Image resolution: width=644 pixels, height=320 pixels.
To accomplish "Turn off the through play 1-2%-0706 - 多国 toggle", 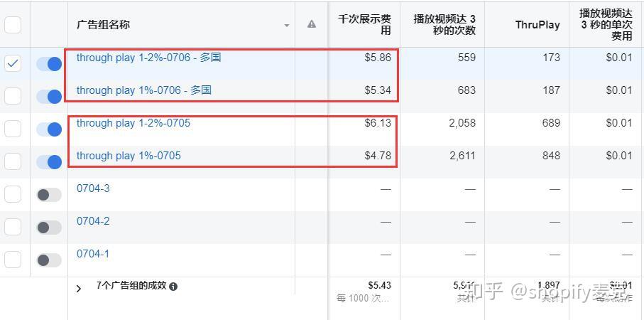I will click(x=49, y=63).
